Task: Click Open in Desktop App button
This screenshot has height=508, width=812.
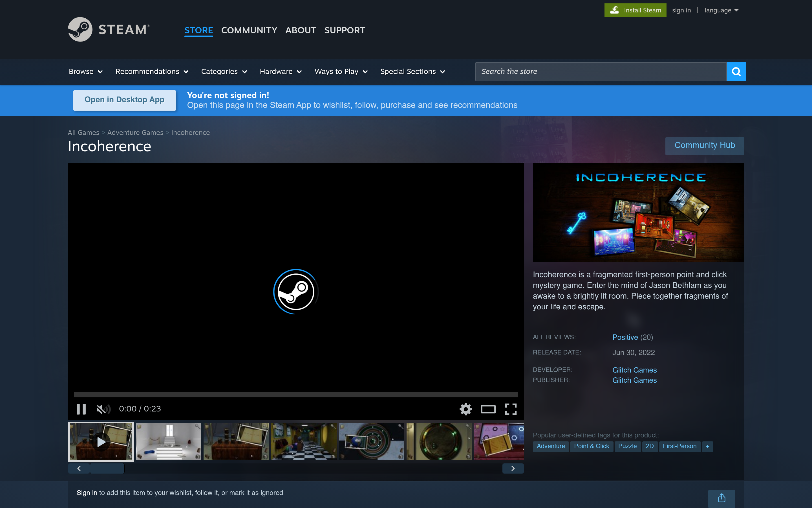Action: pos(125,100)
